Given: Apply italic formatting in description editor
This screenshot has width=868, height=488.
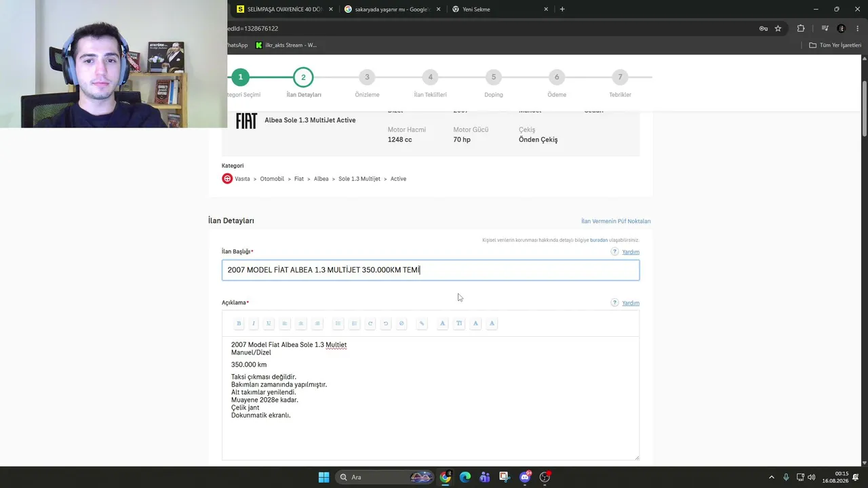Looking at the screenshot, I should click(x=254, y=323).
